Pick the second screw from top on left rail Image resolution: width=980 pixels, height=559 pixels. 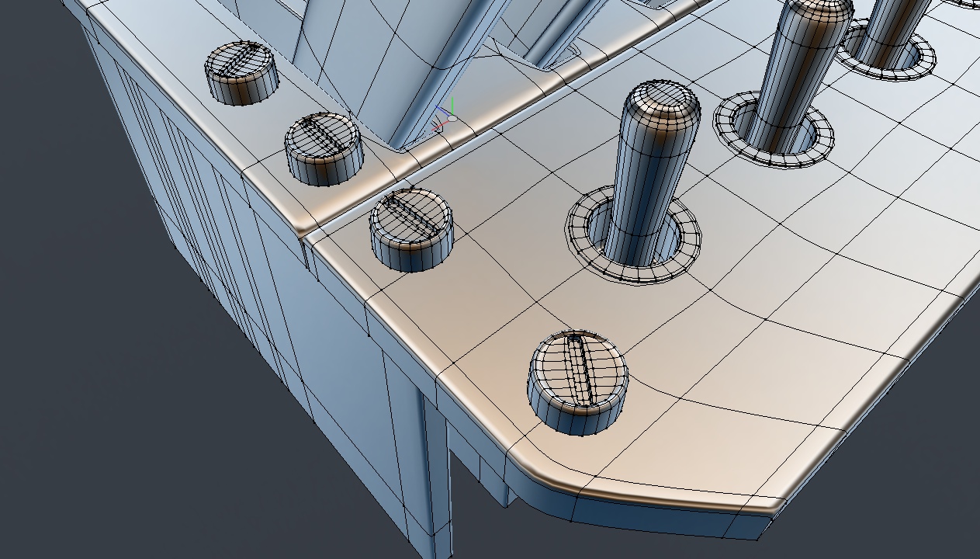[x=324, y=148]
